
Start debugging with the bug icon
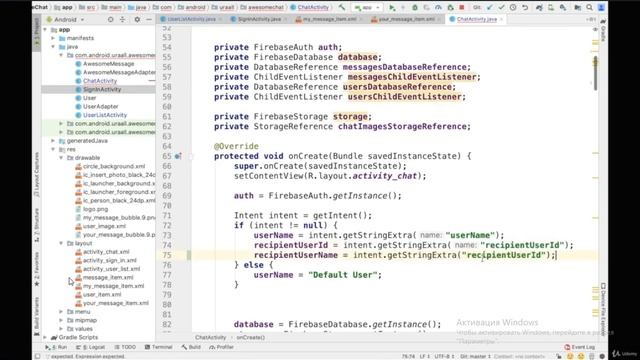(x=415, y=7)
